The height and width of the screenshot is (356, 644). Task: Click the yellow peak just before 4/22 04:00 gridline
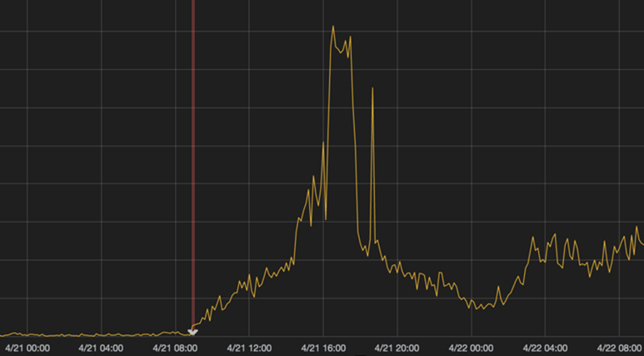pos(532,237)
